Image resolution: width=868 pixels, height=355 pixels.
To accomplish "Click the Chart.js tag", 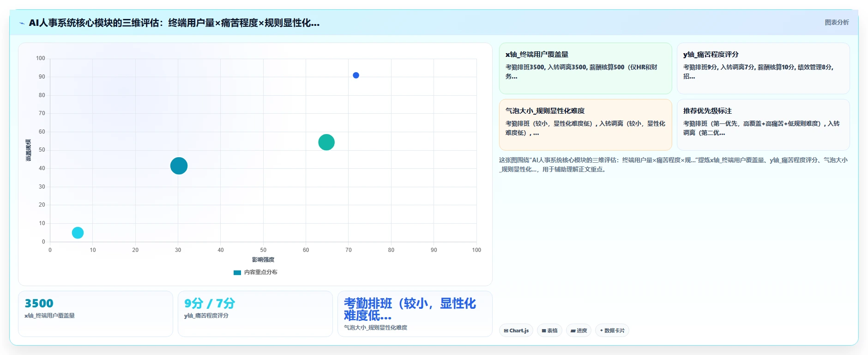I will 516,331.
